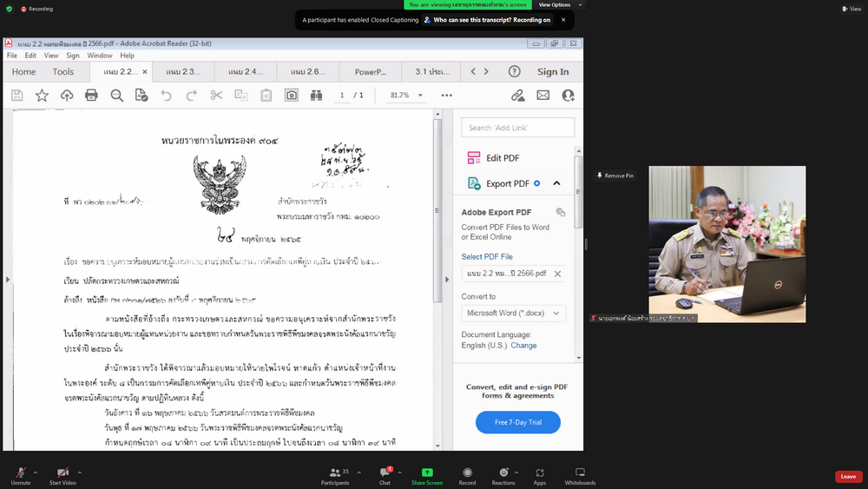Click the Zoom Record button
Screen dimensions: 868x489
(x=467, y=476)
